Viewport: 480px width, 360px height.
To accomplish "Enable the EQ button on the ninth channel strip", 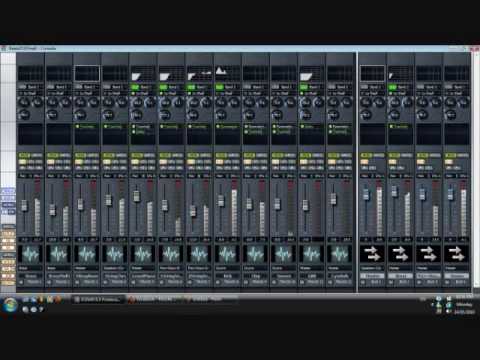I will (x=247, y=87).
